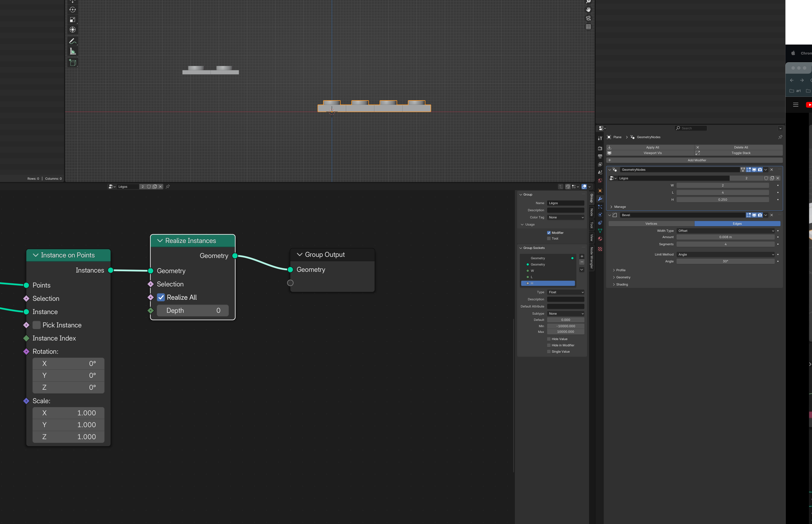The image size is (812, 524).
Task: Select the Scale tool in the viewport toolbar
Action: [x=72, y=20]
